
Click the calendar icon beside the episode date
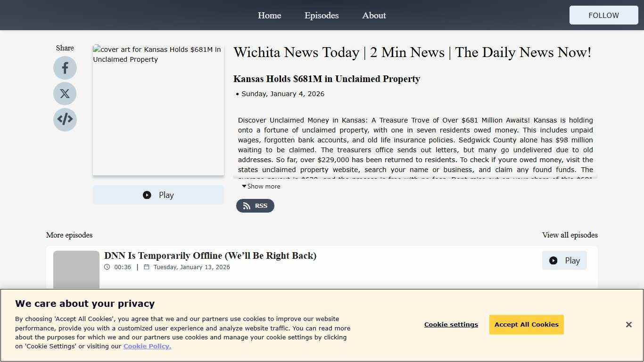click(x=146, y=267)
